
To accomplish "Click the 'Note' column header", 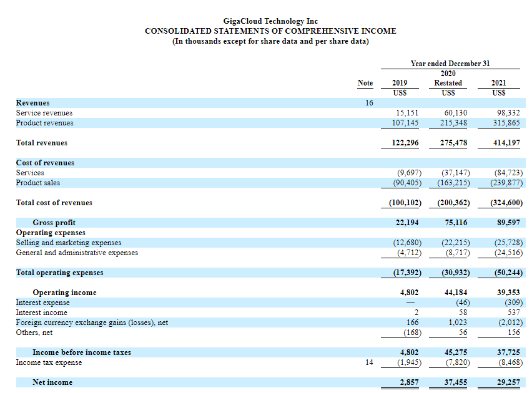I will click(x=365, y=83).
